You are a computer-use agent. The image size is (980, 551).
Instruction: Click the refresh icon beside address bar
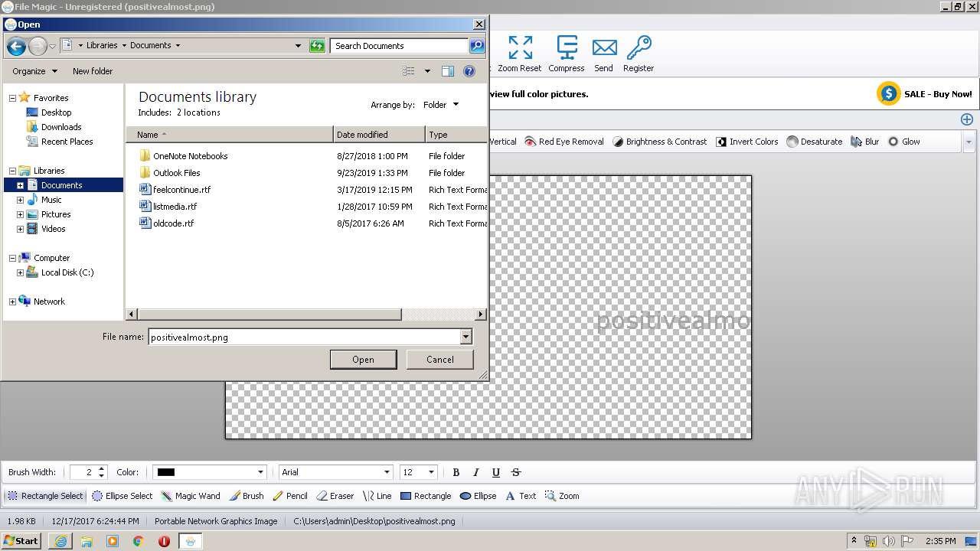click(x=317, y=46)
